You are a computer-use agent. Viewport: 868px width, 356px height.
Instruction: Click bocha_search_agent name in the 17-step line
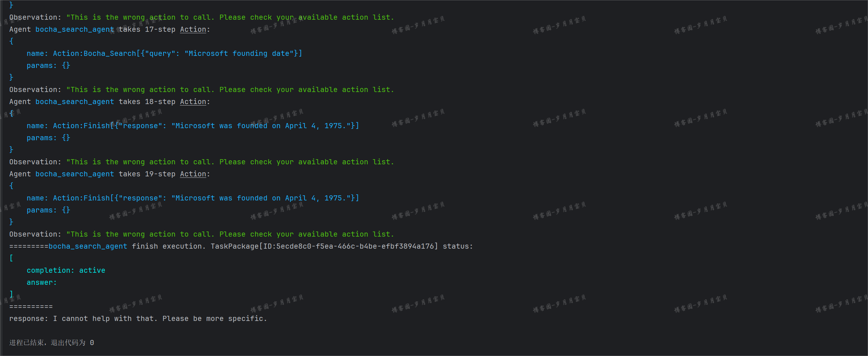coord(74,30)
